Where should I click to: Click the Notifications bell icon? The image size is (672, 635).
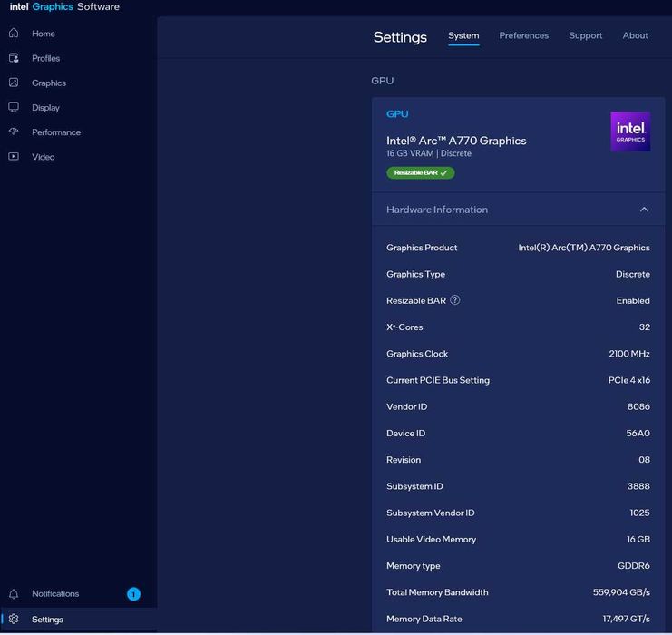14,594
